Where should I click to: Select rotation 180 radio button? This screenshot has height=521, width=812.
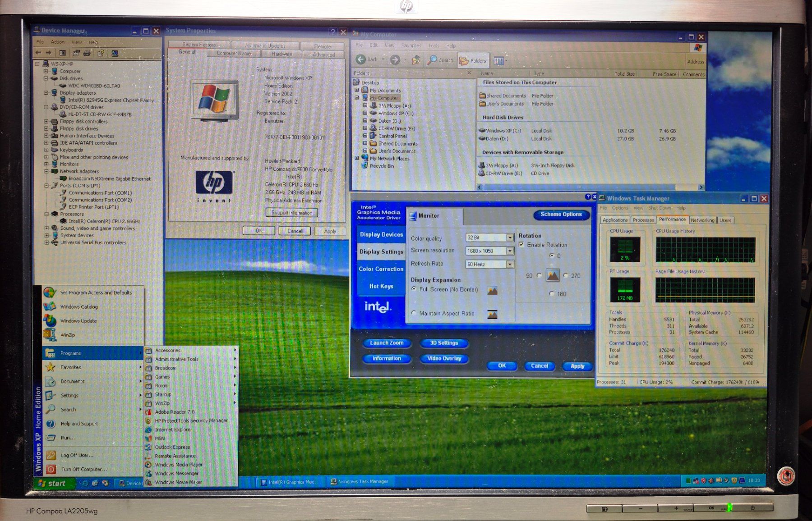click(x=552, y=293)
